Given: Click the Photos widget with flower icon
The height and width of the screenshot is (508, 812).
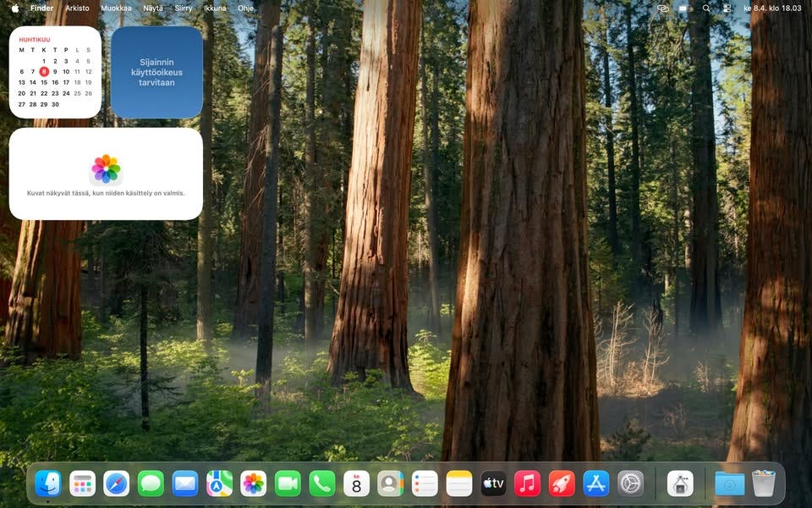Looking at the screenshot, I should 106,174.
